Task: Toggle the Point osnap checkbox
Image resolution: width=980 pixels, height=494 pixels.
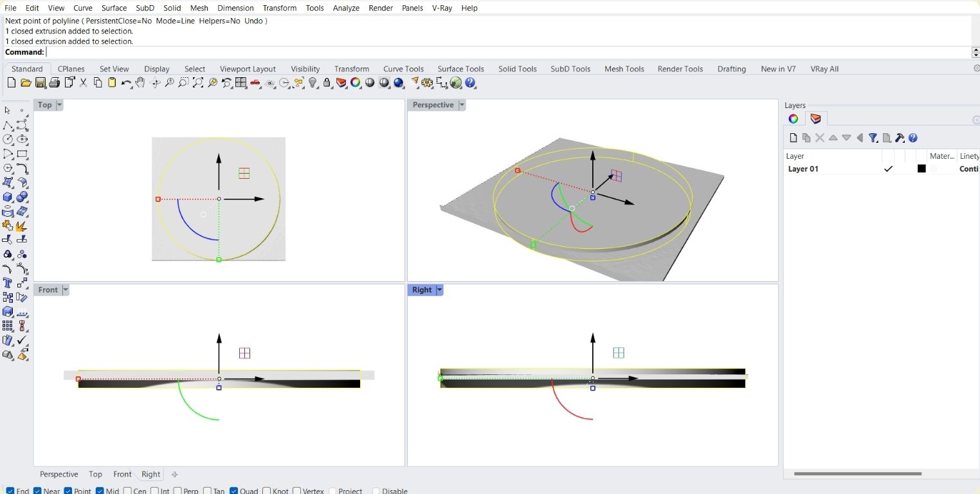Action: (68, 491)
